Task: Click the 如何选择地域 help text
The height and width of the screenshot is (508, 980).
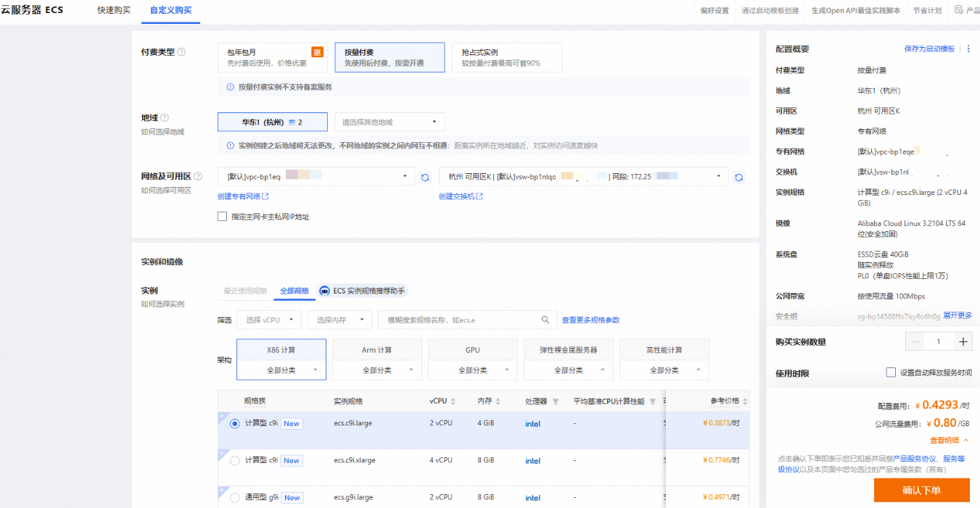Action: tap(162, 132)
